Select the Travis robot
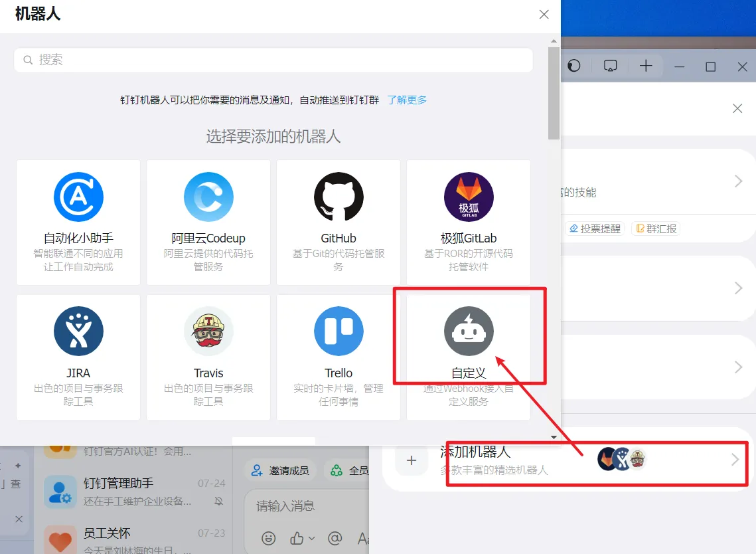 coord(208,331)
